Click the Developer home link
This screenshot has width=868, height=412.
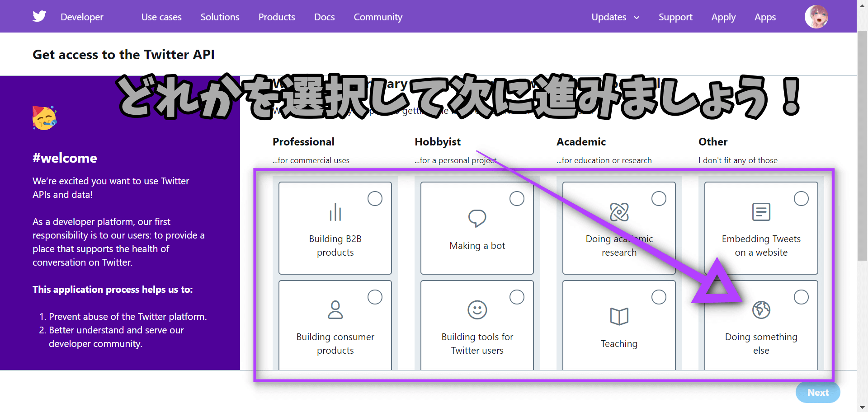(x=82, y=17)
